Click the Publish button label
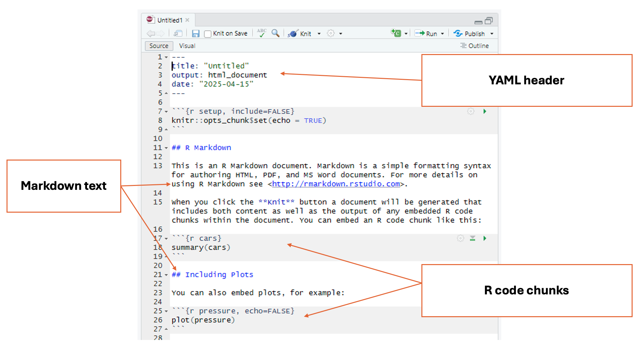The height and width of the screenshot is (353, 644). [475, 34]
